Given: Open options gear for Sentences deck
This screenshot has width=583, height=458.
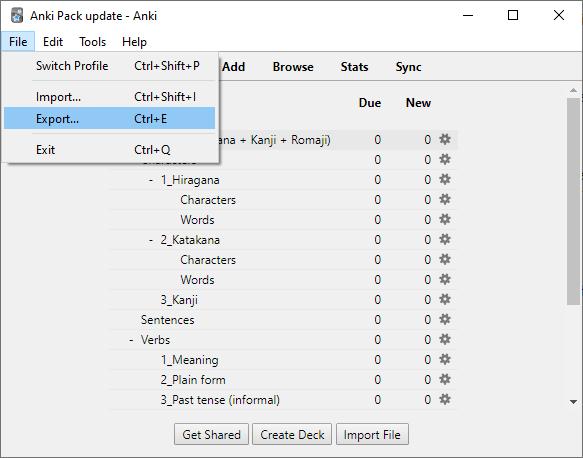Looking at the screenshot, I should point(445,320).
